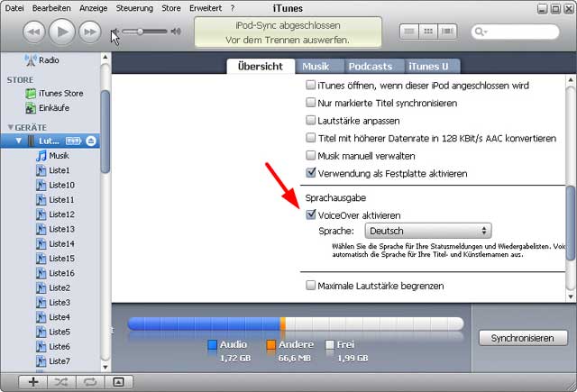Click the Play button

62,32
